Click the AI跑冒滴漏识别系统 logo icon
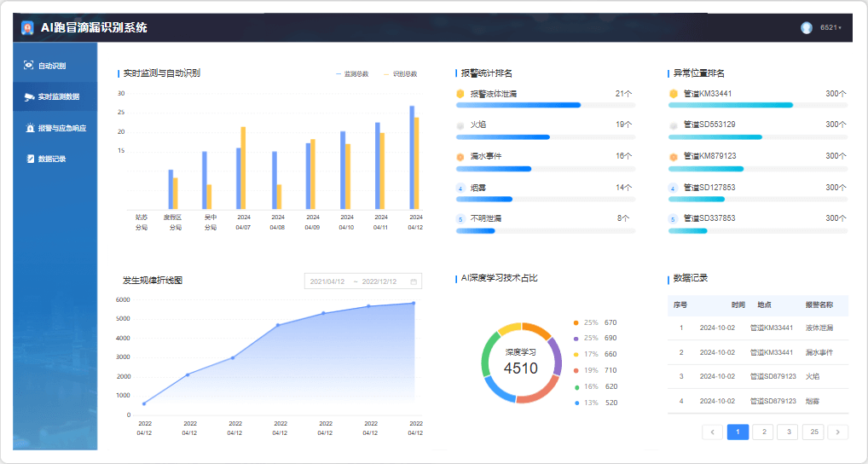The height and width of the screenshot is (464, 868). pyautogui.click(x=27, y=27)
